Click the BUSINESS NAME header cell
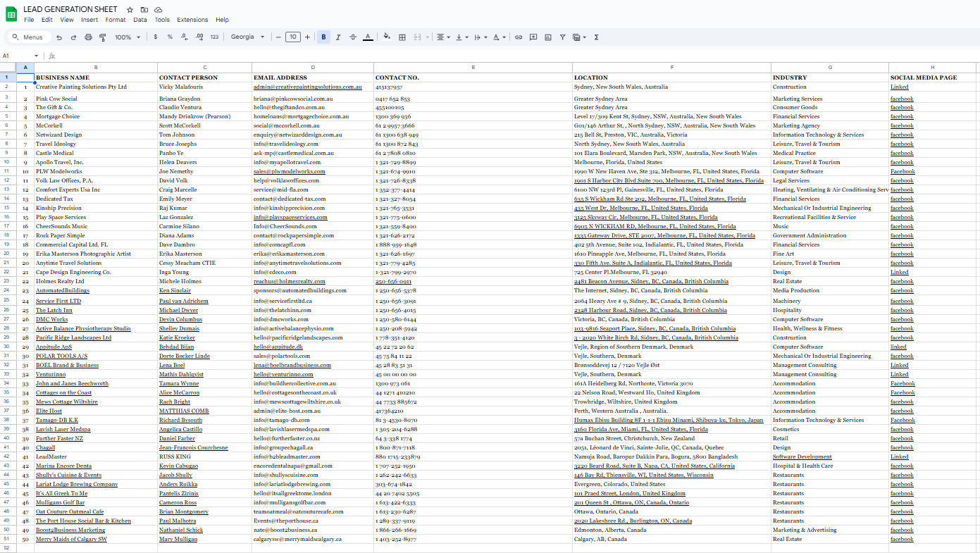 (x=96, y=77)
